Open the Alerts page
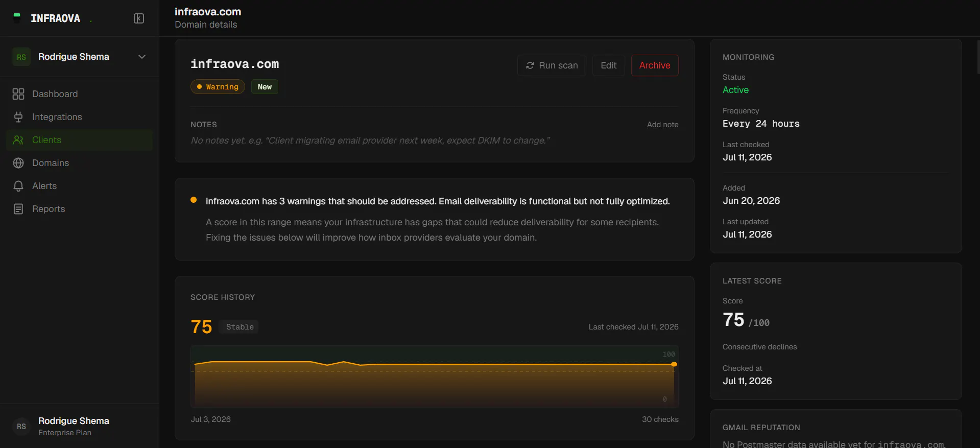This screenshot has height=448, width=980. pyautogui.click(x=79, y=186)
